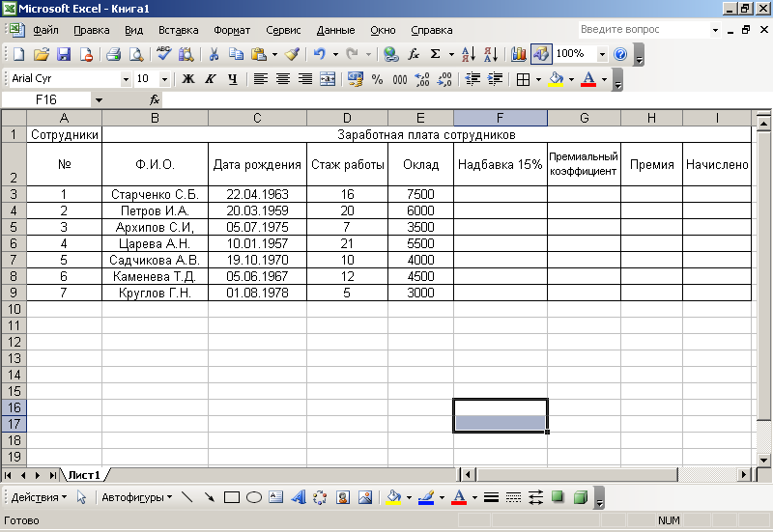Toggle italic formatting (К)

(211, 79)
